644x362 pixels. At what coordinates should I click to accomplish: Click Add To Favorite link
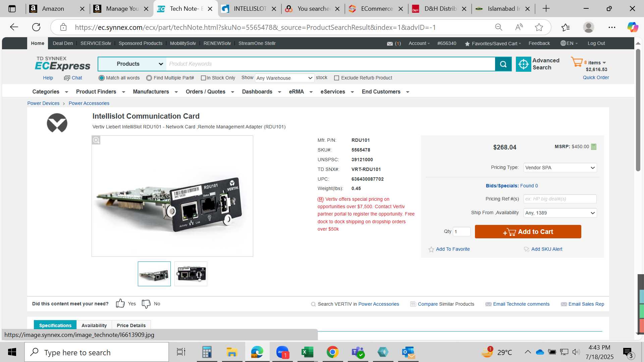[x=452, y=249]
